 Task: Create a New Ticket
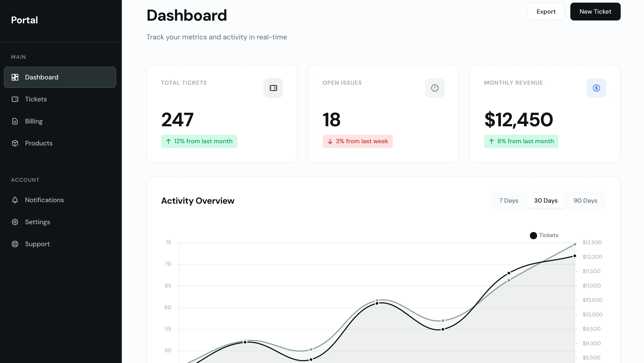pos(595,11)
